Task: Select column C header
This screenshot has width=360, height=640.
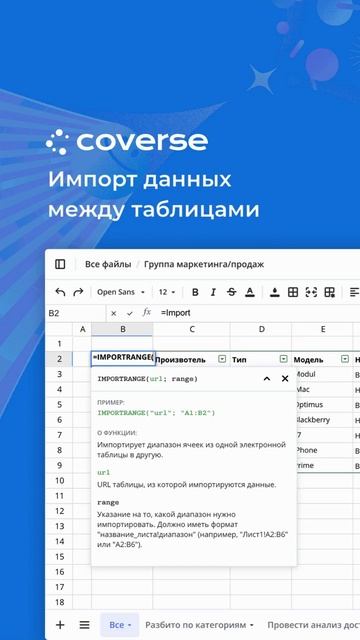Action: tap(191, 329)
